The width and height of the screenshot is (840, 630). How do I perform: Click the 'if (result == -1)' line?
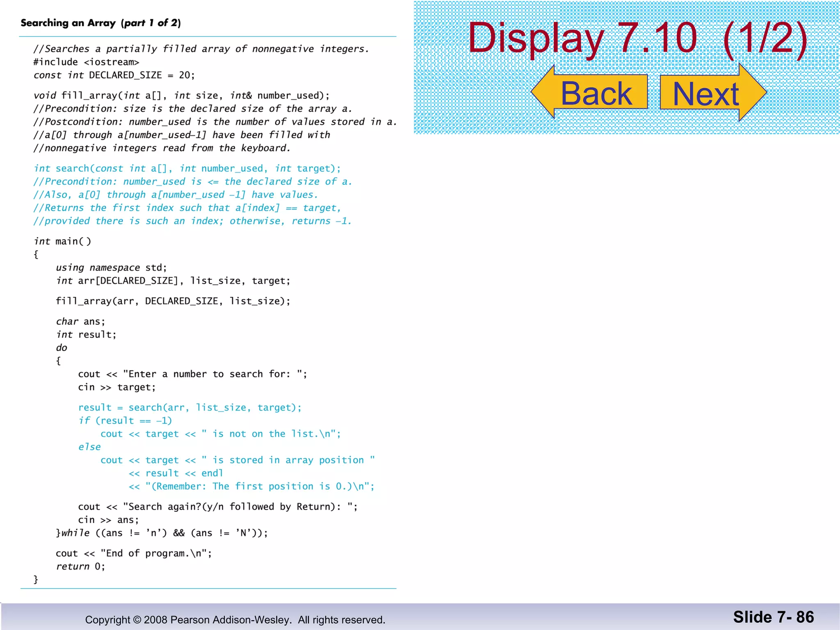(x=125, y=420)
